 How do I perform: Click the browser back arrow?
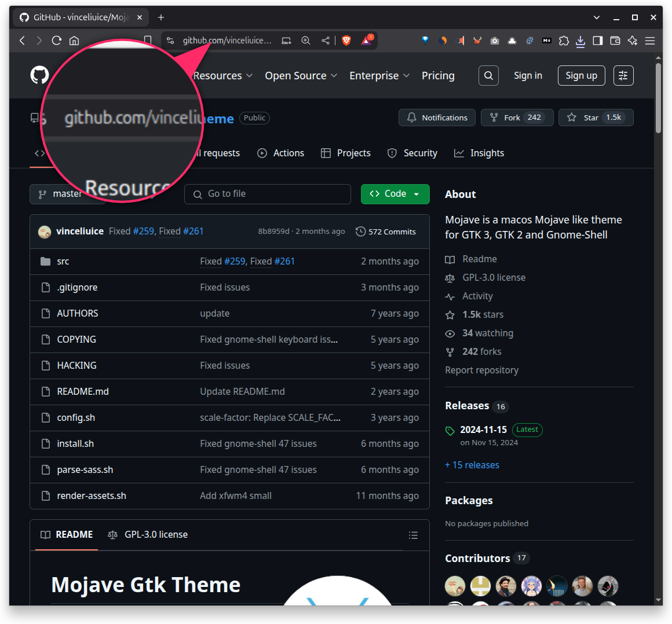22,41
